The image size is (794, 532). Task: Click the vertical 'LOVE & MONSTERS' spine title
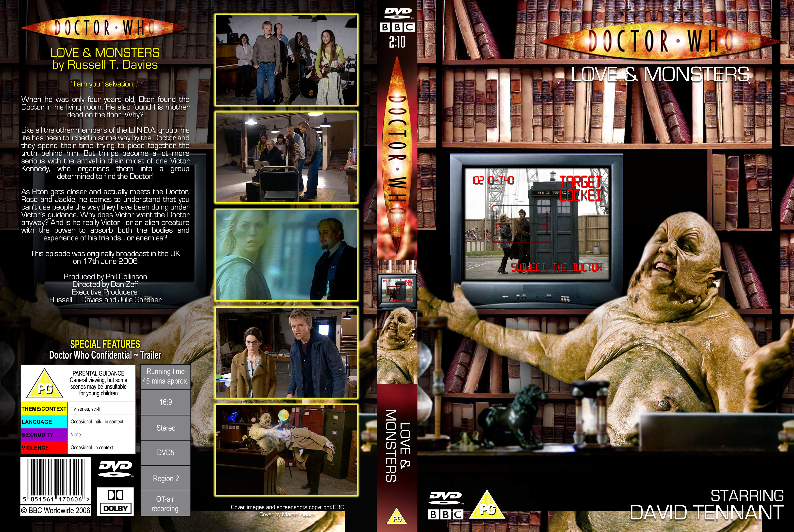pos(398,446)
